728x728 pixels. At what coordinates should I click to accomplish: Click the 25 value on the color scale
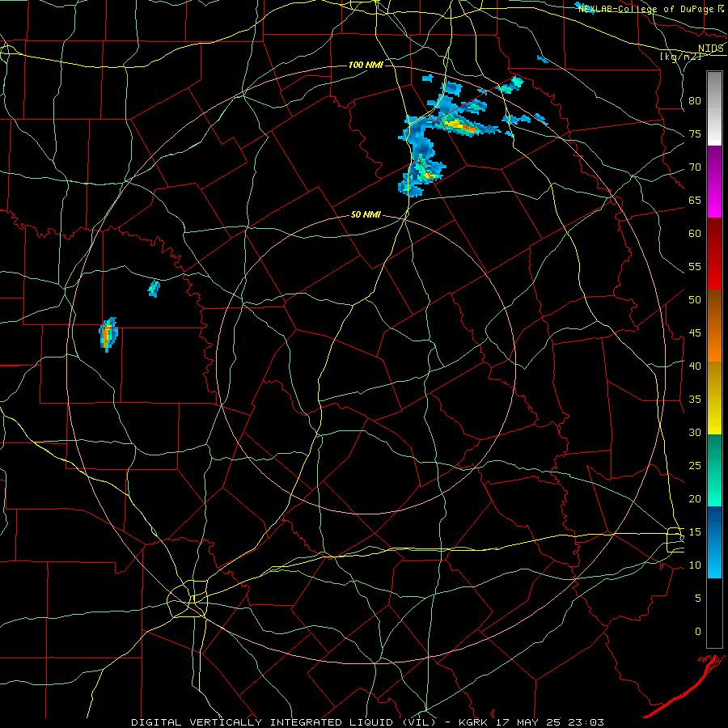tap(695, 466)
